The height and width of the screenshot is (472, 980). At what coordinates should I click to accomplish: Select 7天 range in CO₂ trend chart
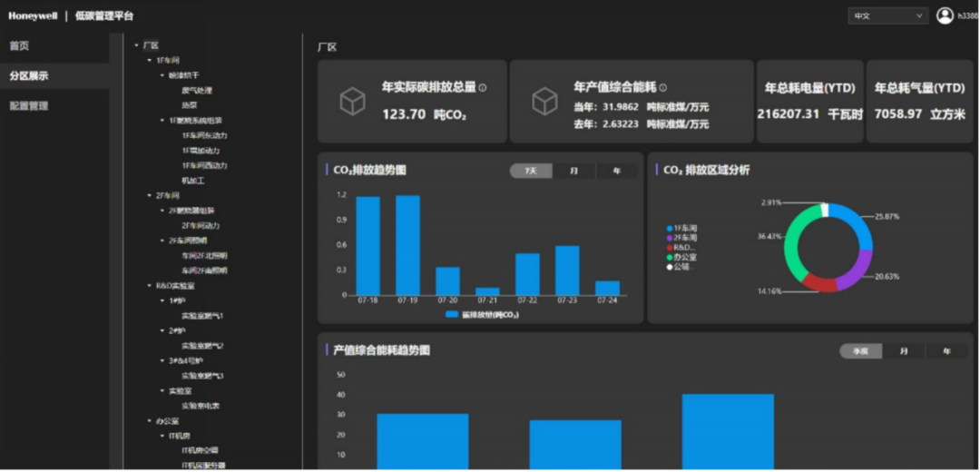531,171
